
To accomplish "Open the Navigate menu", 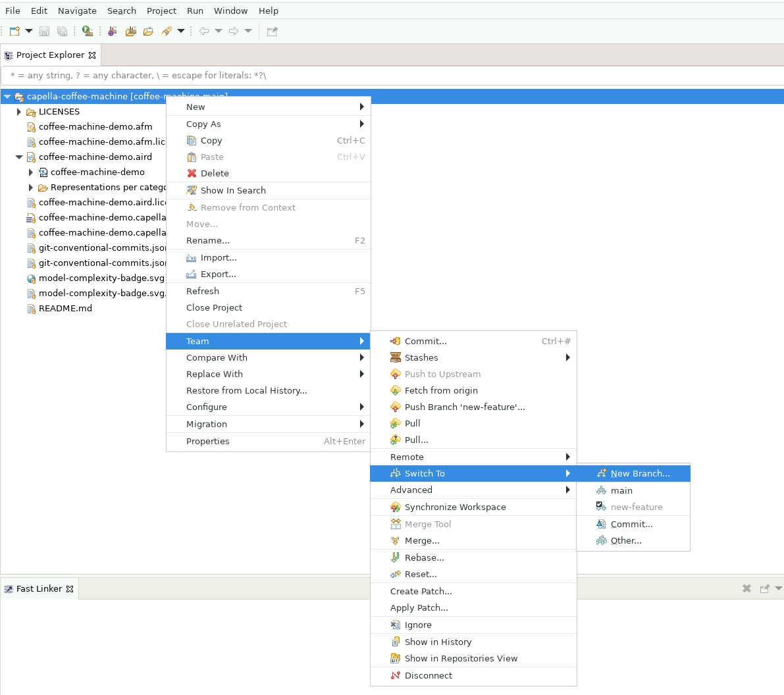I will [77, 11].
